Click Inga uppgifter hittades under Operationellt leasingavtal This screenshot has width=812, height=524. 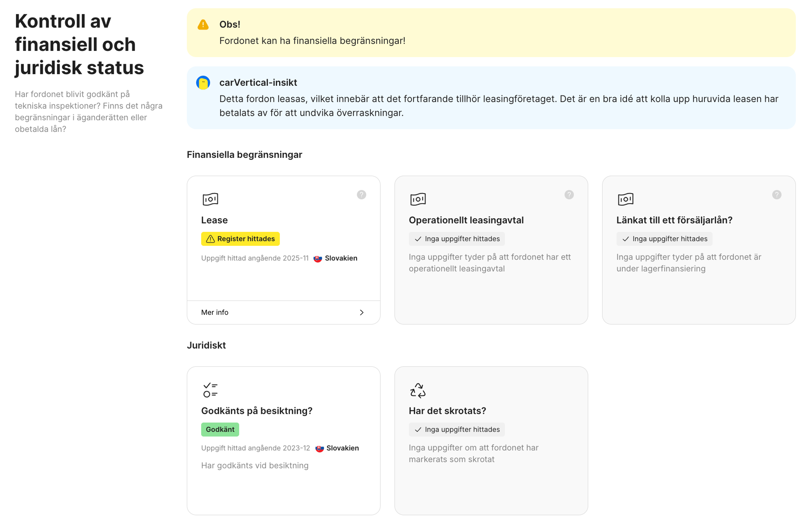point(457,239)
